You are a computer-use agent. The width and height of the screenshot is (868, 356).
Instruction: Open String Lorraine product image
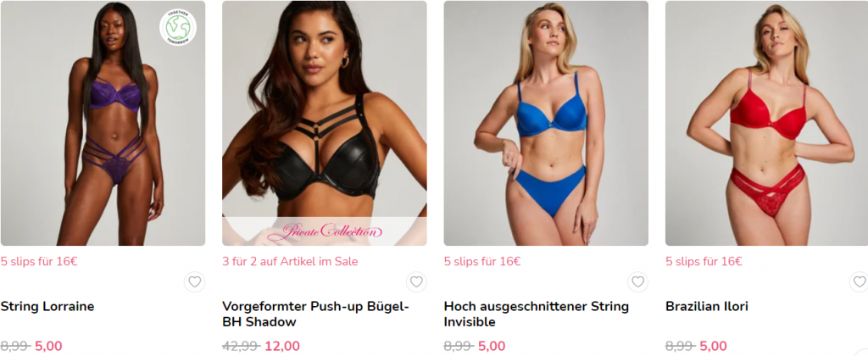103,123
